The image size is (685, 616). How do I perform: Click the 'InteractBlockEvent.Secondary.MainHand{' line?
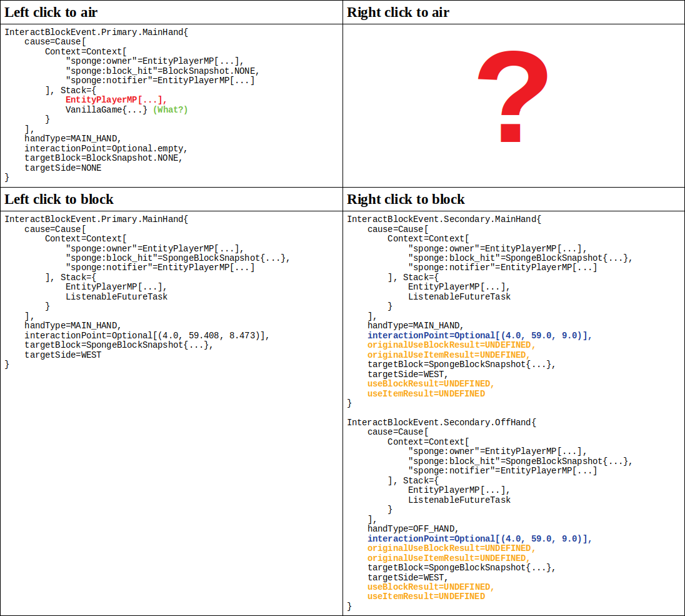(x=444, y=219)
